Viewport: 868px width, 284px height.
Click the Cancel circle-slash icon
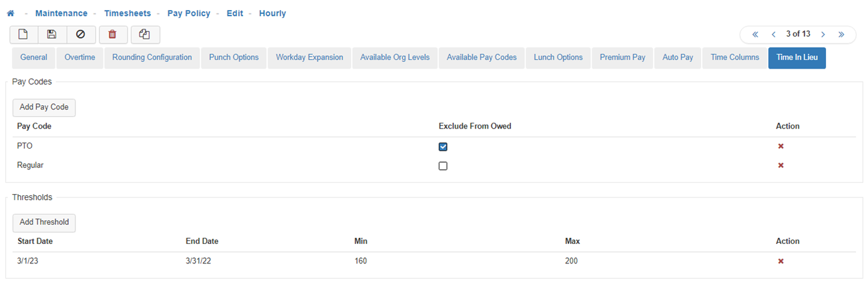(81, 35)
